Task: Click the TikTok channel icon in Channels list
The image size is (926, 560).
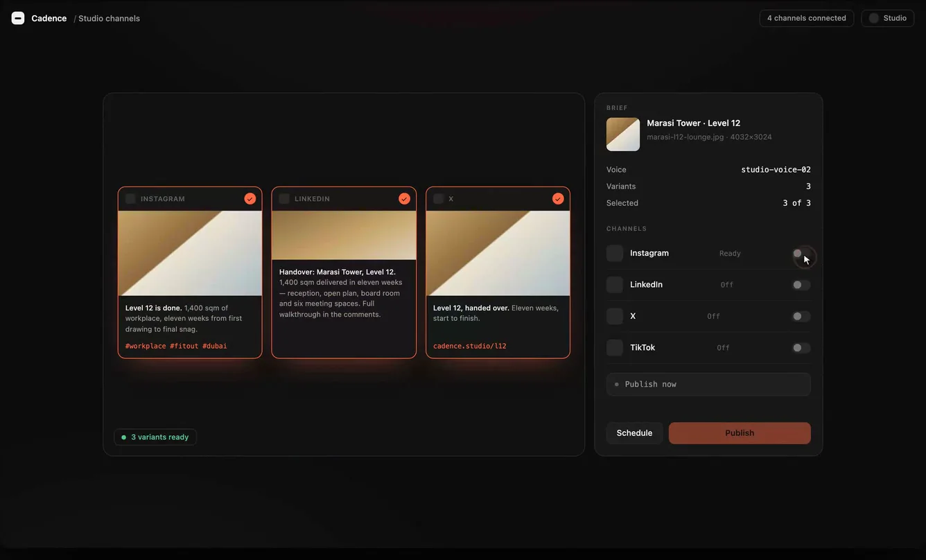Action: pos(615,348)
